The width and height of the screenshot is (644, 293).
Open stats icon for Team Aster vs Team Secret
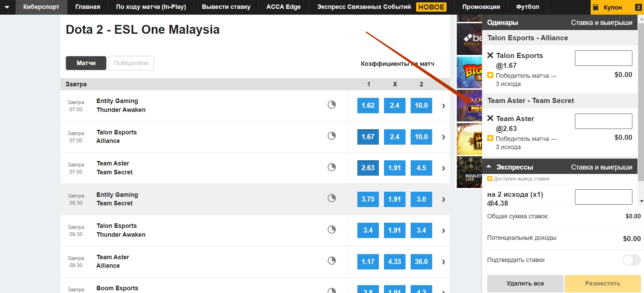click(331, 167)
